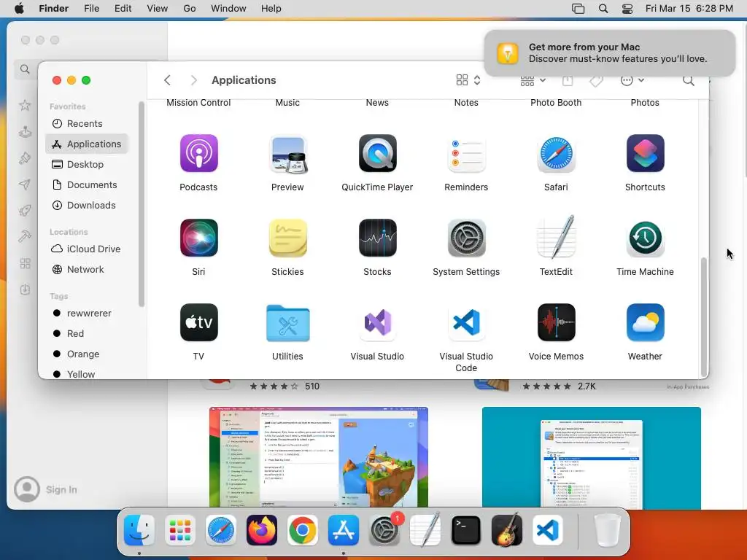This screenshot has height=560, width=747.
Task: Select the Orange tag in sidebar
Action: pos(88,354)
